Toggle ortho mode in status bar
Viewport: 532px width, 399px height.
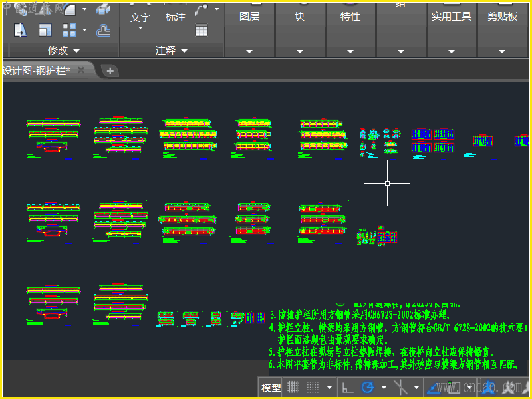point(347,388)
